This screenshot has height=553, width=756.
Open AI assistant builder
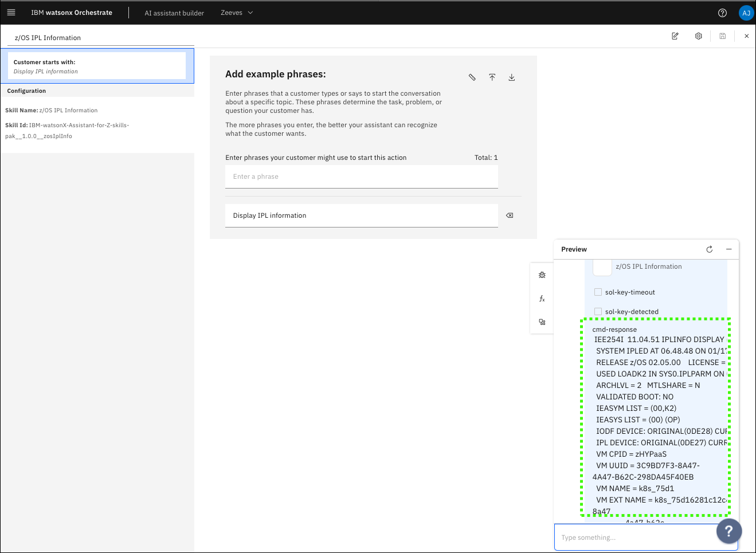(174, 13)
